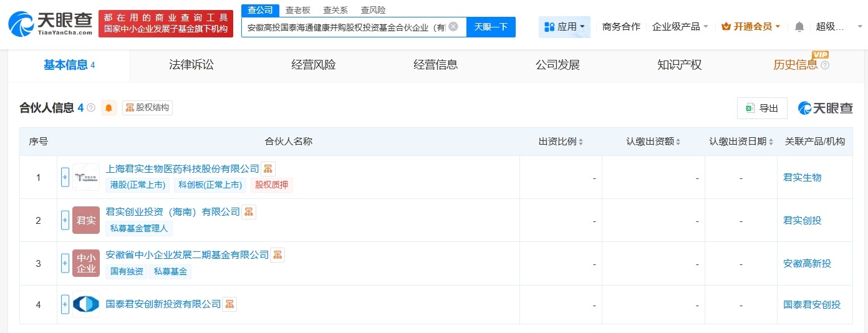Open the 应用 dropdown menu
Viewport: 868px width, 333px height.
point(564,27)
